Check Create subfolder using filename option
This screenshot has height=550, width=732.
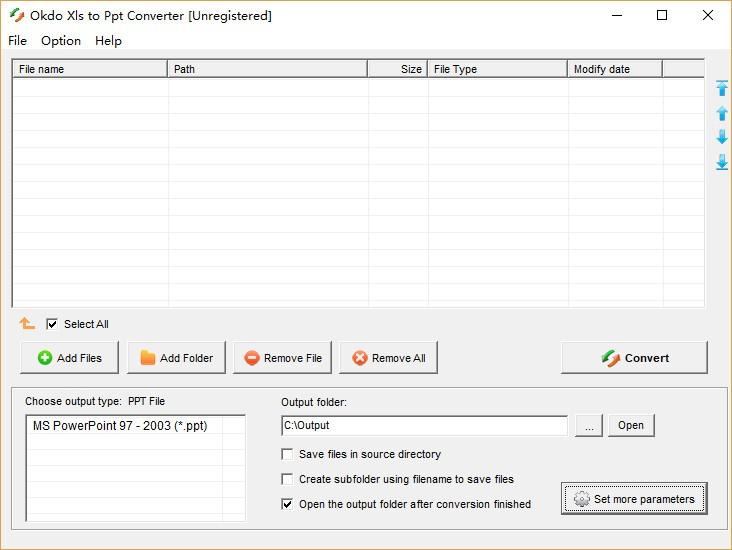point(287,479)
